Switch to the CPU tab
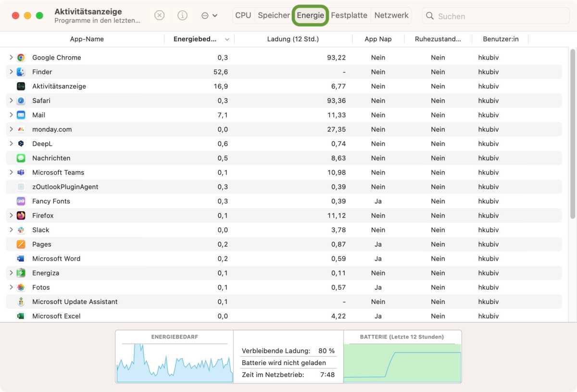This screenshot has width=577, height=392. pos(243,15)
